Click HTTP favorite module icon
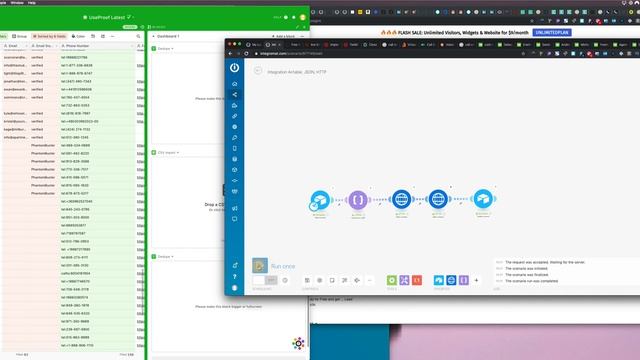The height and width of the screenshot is (360, 640). 451,280
